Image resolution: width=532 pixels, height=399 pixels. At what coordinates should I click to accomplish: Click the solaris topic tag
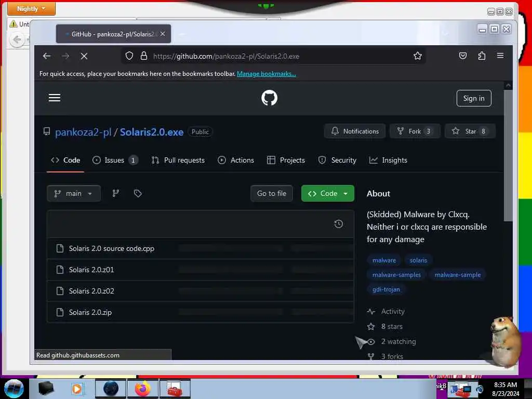(418, 260)
